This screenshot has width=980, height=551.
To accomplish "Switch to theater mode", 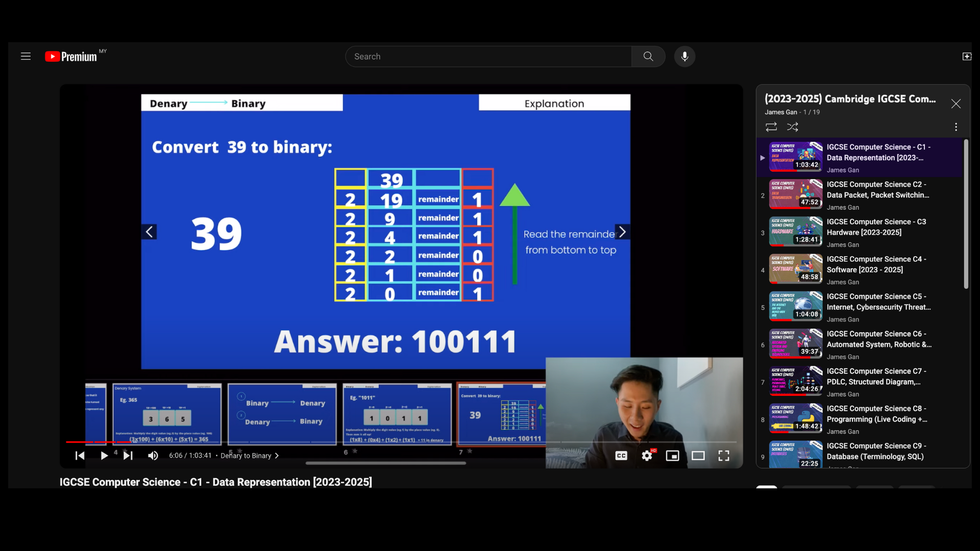I will [x=698, y=456].
